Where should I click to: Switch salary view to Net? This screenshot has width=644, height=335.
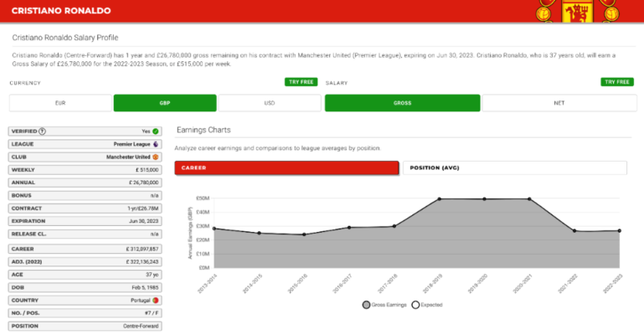tap(559, 103)
